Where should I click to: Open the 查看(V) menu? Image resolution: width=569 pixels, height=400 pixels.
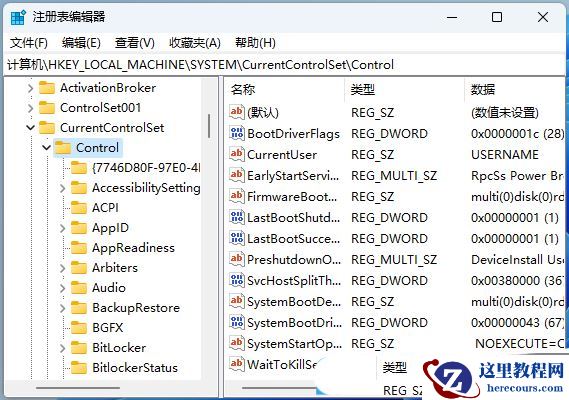(x=134, y=43)
